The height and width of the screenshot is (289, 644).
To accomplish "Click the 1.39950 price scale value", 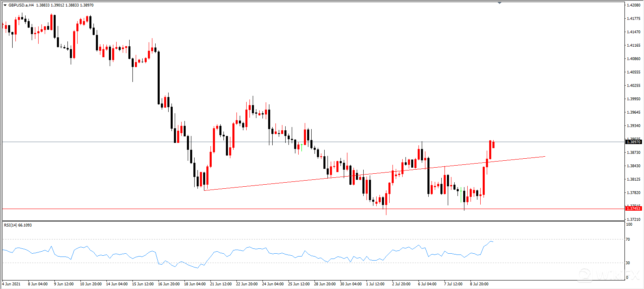I will [633, 99].
